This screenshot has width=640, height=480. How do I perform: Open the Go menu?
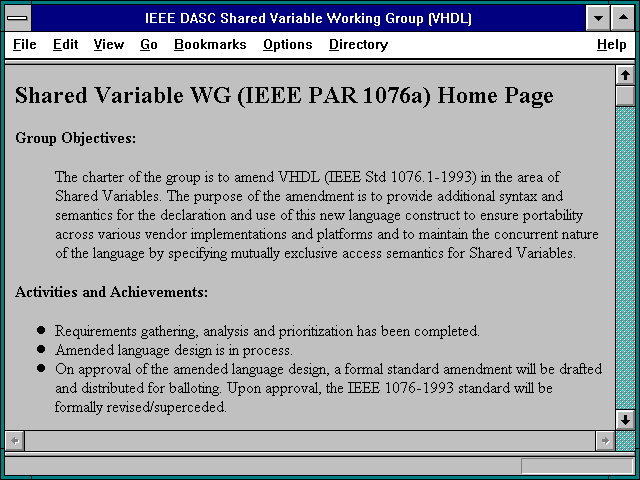(149, 44)
